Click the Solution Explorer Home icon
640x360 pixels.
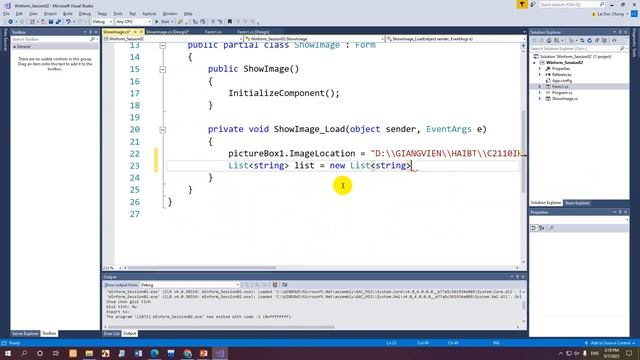click(x=549, y=40)
